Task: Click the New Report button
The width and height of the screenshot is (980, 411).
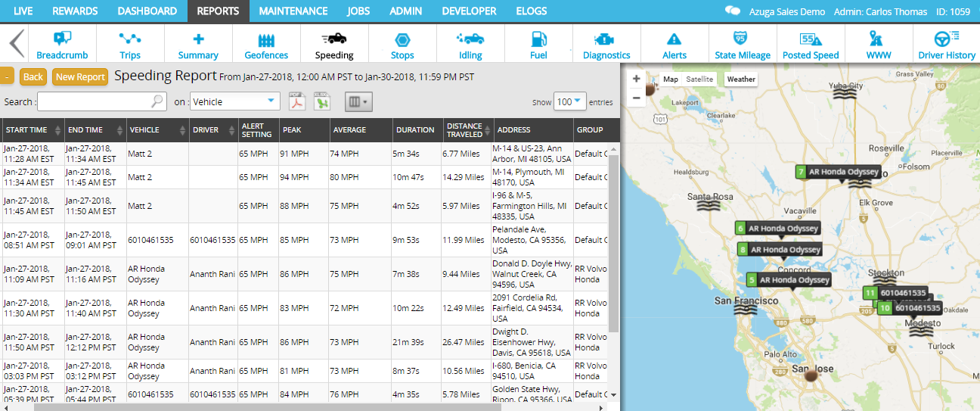Action: (80, 76)
